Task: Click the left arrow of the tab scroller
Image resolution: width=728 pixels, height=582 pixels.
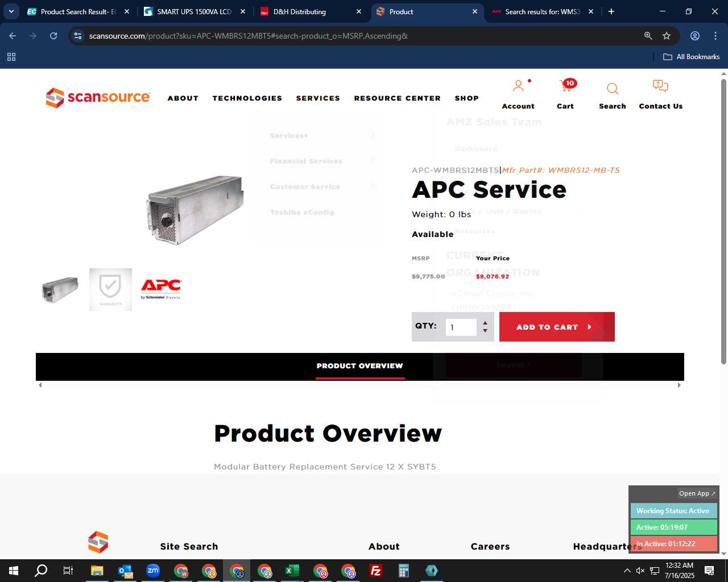Action: click(40, 385)
